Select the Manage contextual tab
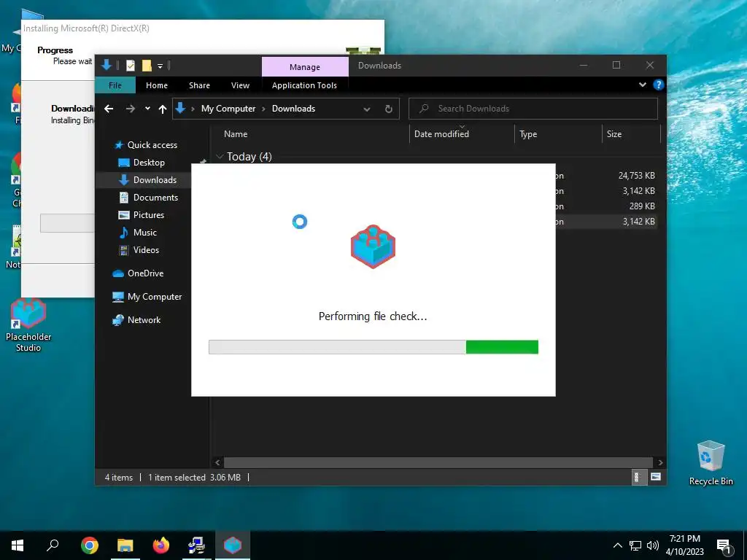 pos(305,67)
